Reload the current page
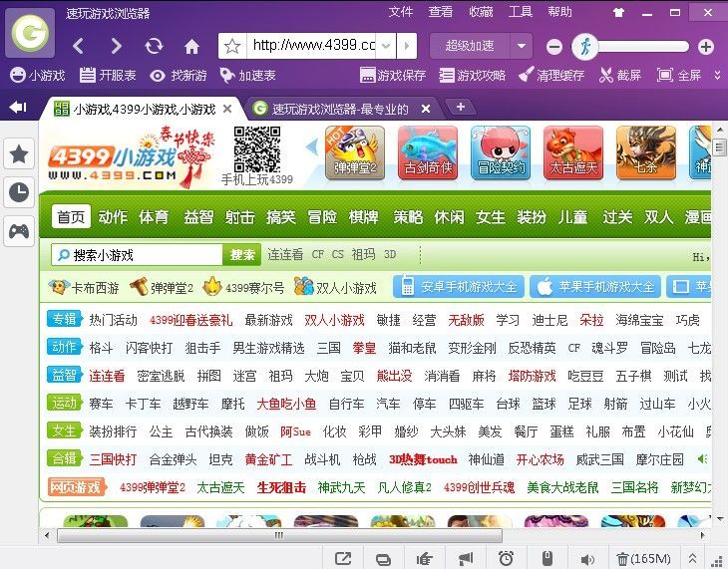 click(154, 46)
